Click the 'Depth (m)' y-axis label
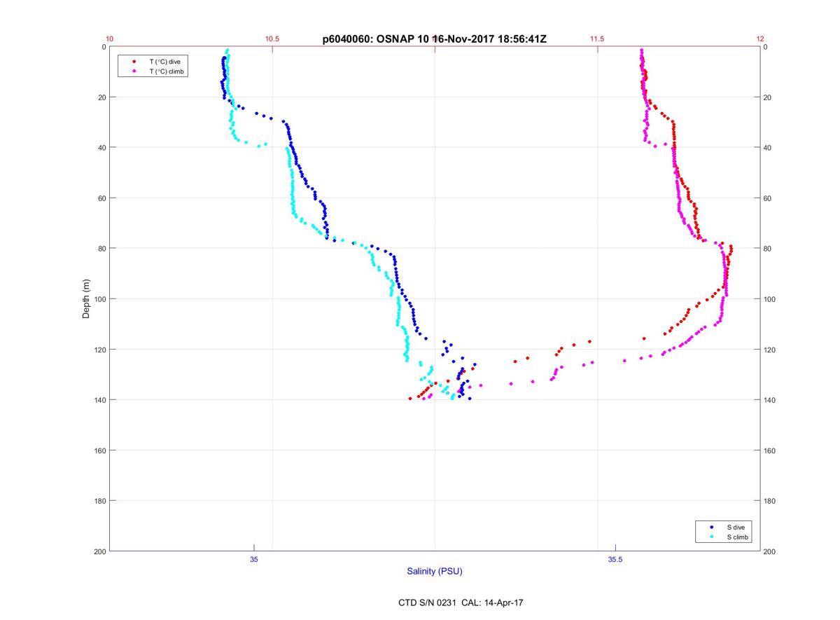Image resolution: width=840 pixels, height=620 pixels. [87, 298]
